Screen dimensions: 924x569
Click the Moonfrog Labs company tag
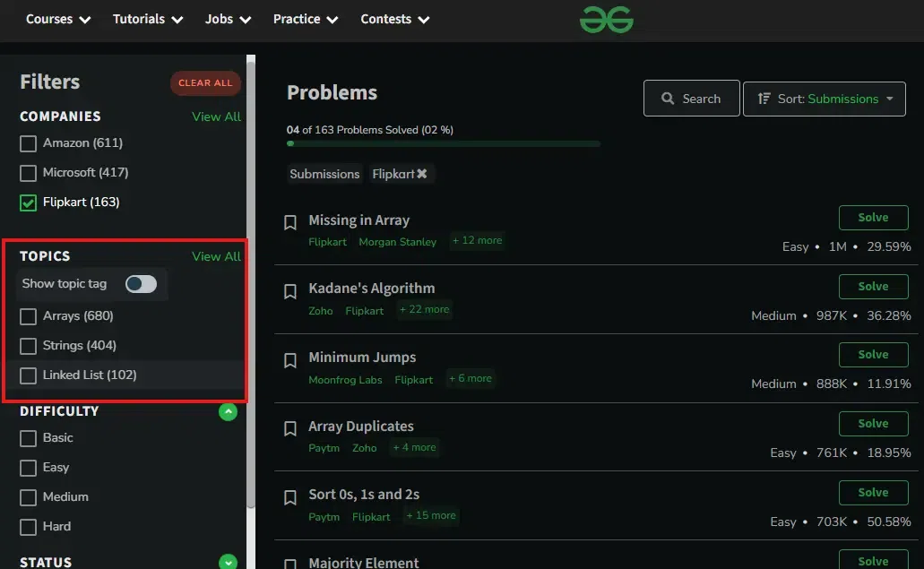pyautogui.click(x=345, y=380)
